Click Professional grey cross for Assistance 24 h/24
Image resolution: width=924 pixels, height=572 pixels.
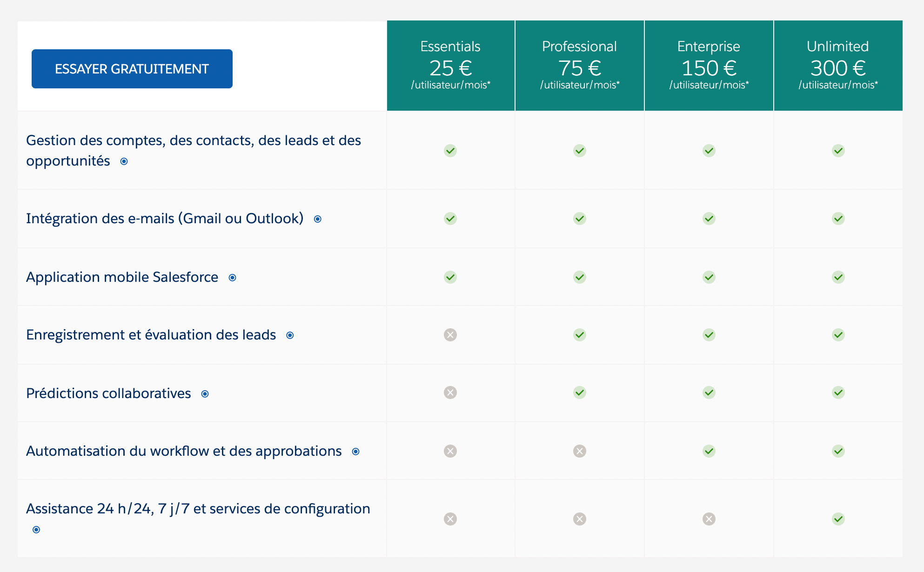(x=580, y=519)
